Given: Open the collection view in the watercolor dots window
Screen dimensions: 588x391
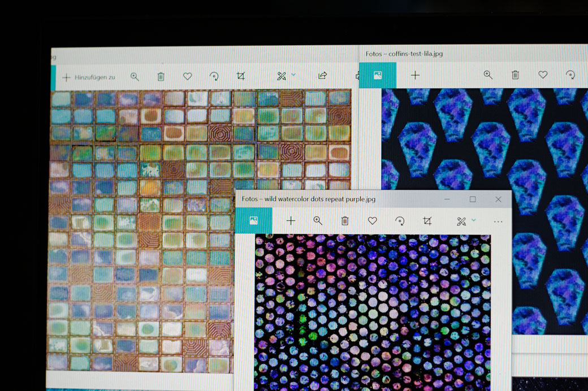Looking at the screenshot, I should pyautogui.click(x=253, y=221).
